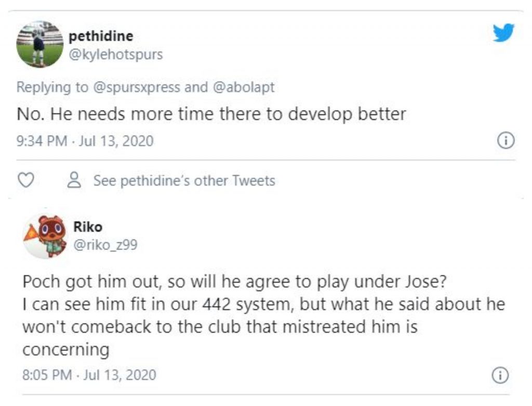Visit the @kylehotspurs handle
Viewport: 532px width, 406px height.
(116, 54)
